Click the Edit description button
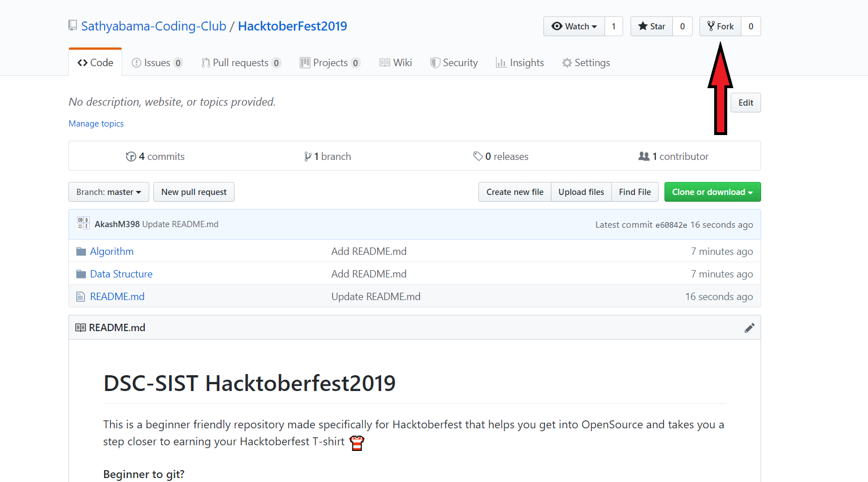This screenshot has height=482, width=868. (745, 103)
